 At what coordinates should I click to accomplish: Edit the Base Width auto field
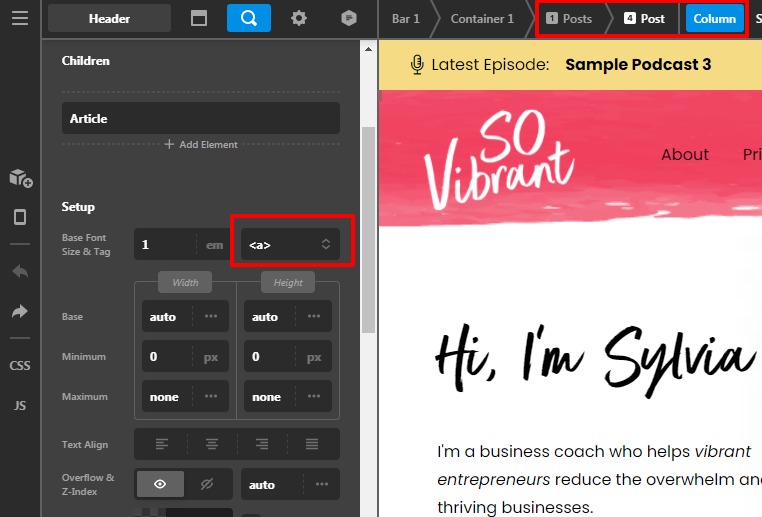point(167,317)
